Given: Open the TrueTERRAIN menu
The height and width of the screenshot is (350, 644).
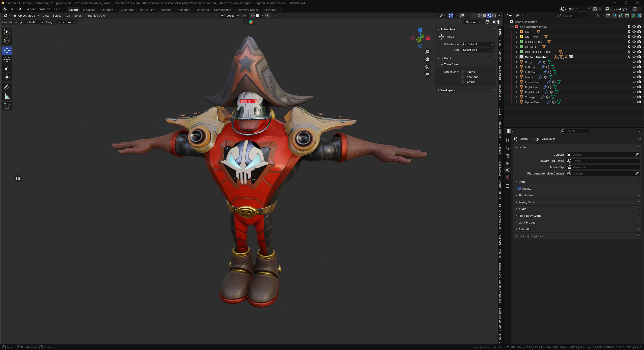Looking at the screenshot, I should pos(95,16).
